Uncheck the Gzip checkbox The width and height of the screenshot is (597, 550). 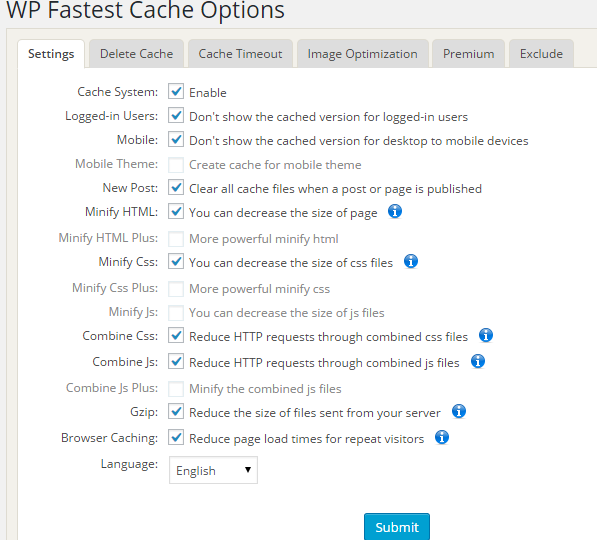[176, 411]
